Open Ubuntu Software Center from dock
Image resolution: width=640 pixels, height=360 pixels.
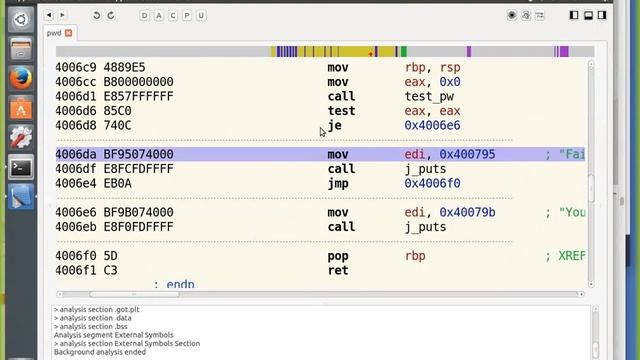tap(20, 108)
